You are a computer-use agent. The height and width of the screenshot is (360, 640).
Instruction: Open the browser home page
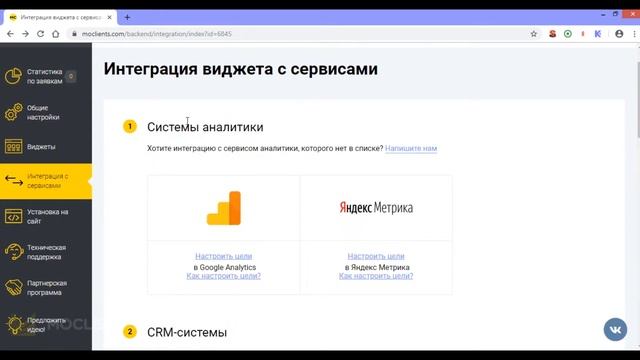56,34
